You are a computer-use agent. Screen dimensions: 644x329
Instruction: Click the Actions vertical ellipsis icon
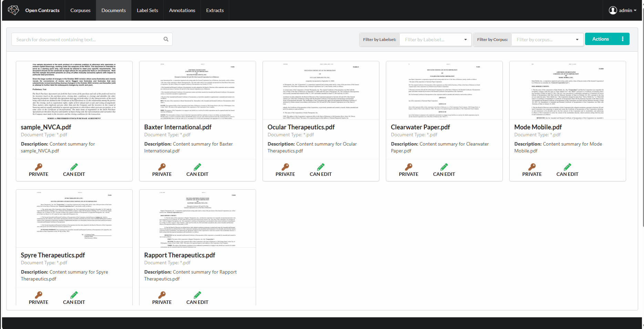coord(622,39)
